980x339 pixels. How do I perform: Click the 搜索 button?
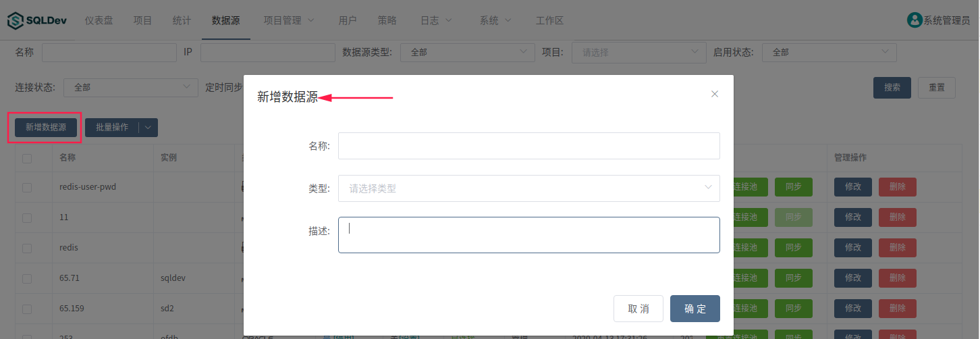[892, 87]
